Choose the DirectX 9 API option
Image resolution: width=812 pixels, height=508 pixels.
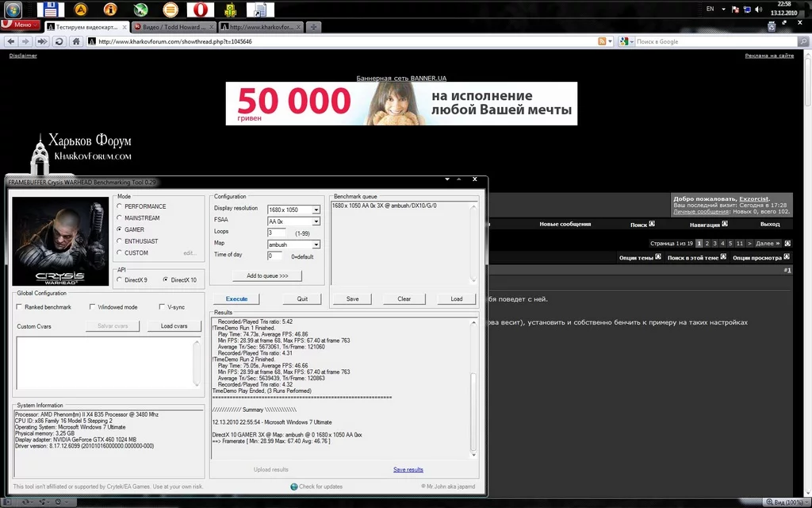coord(120,279)
